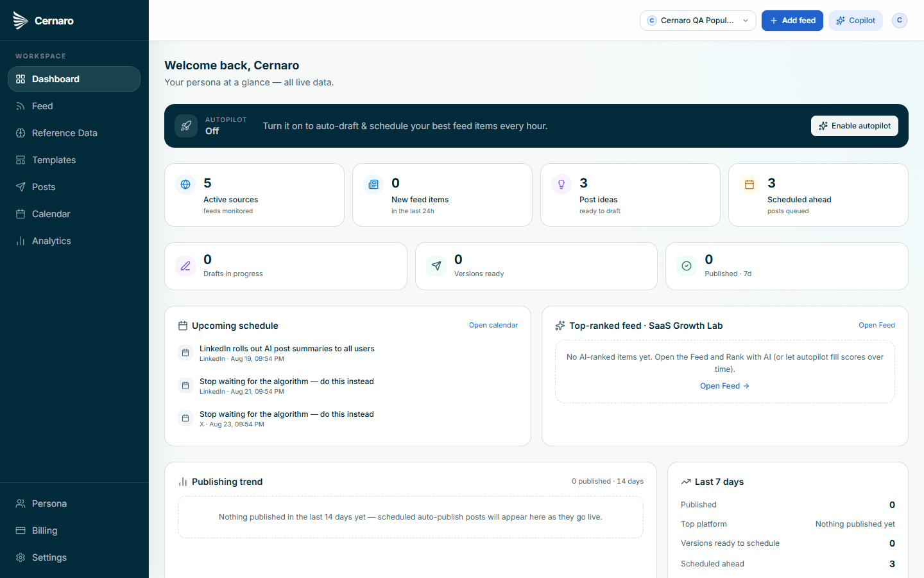The image size is (924, 578).
Task: Click the Scheduled ahead calendar icon
Action: coord(749,184)
